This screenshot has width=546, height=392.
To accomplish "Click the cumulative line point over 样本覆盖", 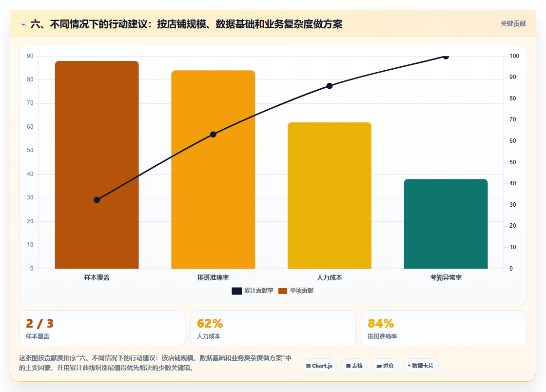I will (97, 200).
